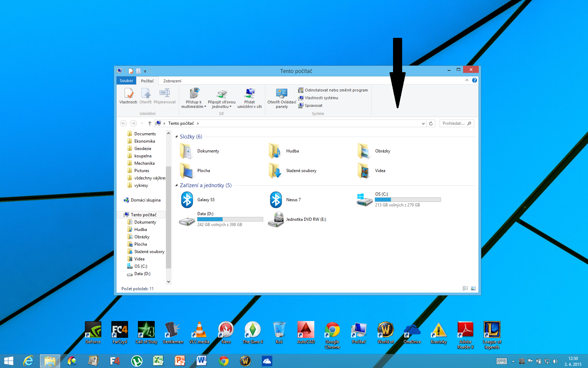Screen dimensions: 588x368
Task: Open AutoCAD desktop shortcut
Action: (306, 333)
